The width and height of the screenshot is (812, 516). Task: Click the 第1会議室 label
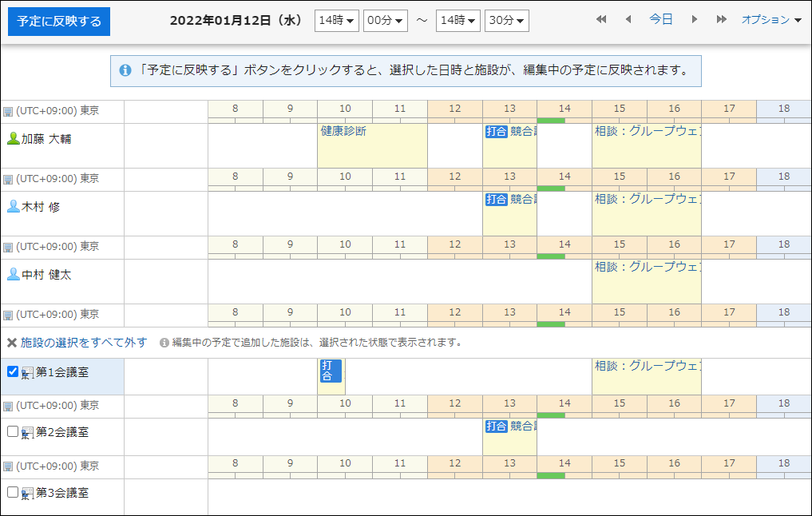[62, 372]
